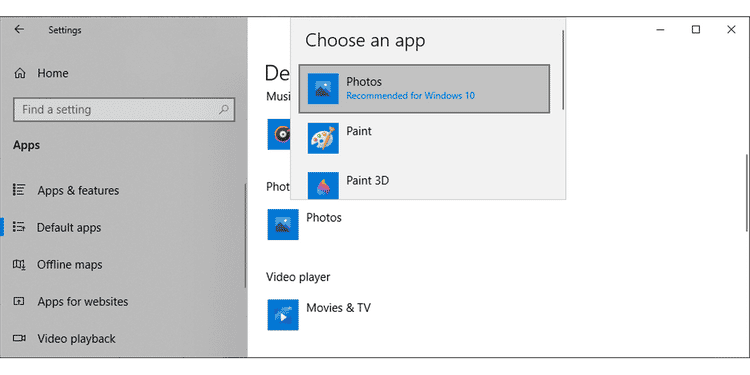Click the Offline maps map icon

[x=19, y=264]
